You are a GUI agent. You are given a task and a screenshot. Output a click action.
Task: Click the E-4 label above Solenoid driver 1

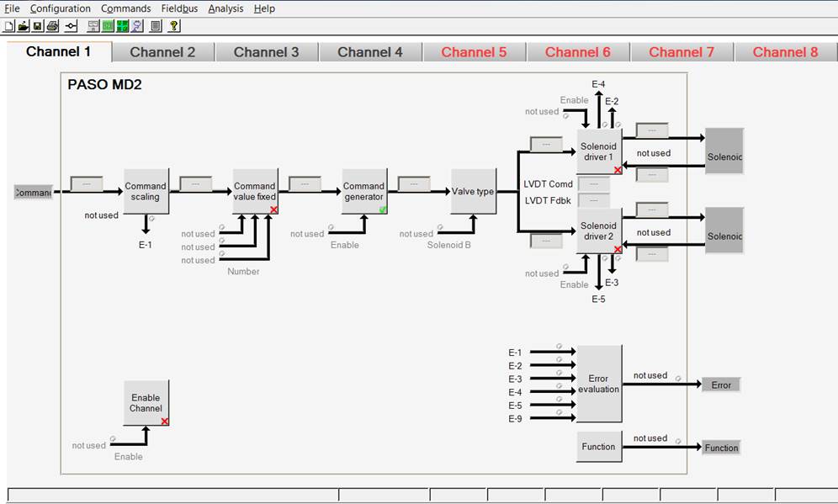pos(598,84)
